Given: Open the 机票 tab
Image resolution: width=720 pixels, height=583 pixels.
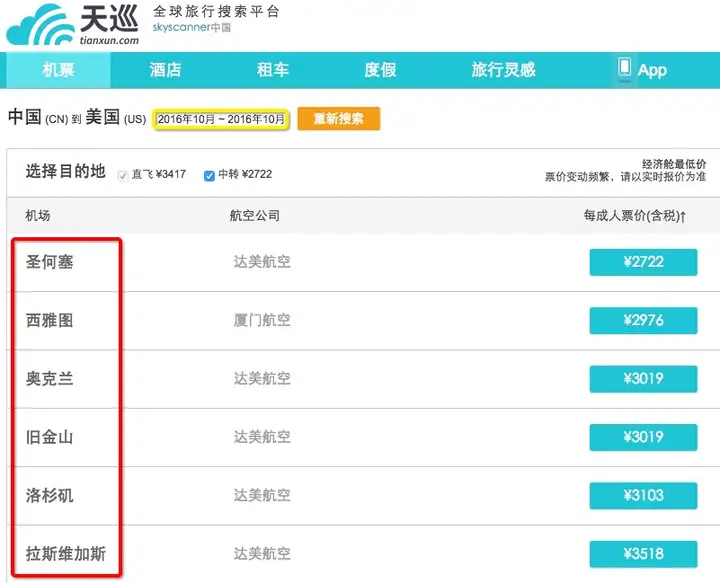Looking at the screenshot, I should point(58,70).
